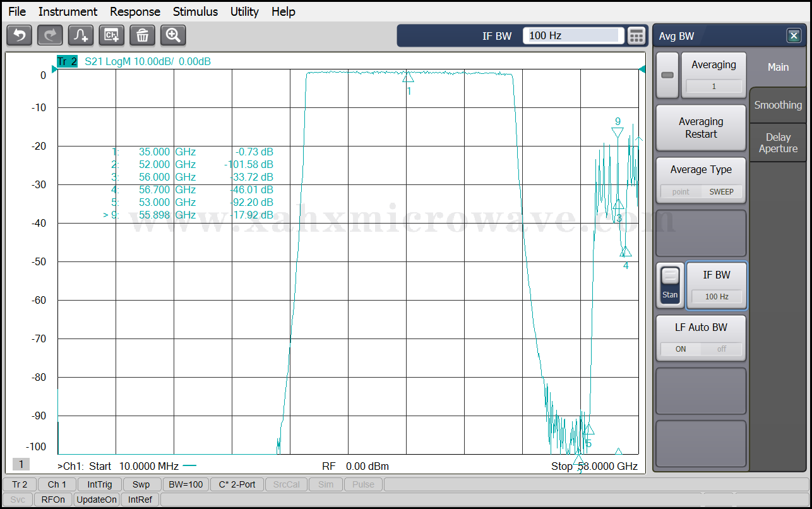Viewport: 812px width, 509px height.
Task: Click the RFOn status bar button
Action: pyautogui.click(x=53, y=500)
